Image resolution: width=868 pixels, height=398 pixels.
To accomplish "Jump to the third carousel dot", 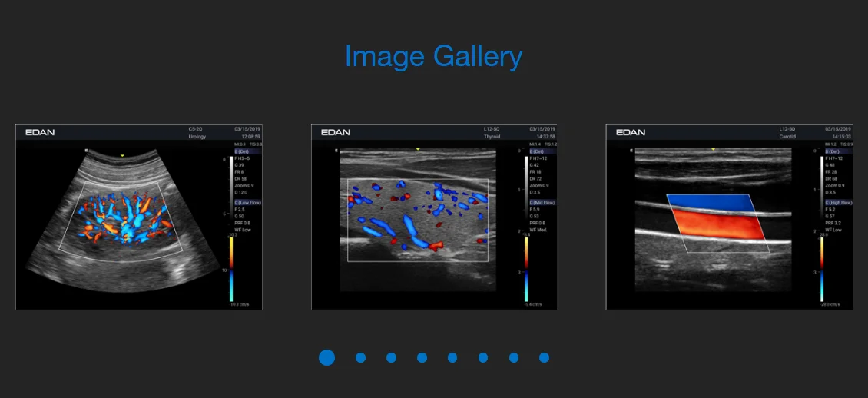I will click(391, 357).
